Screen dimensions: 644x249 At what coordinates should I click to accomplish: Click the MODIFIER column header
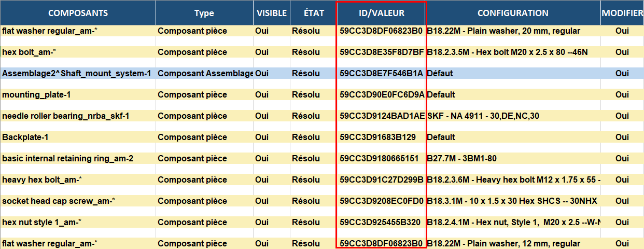tap(622, 13)
